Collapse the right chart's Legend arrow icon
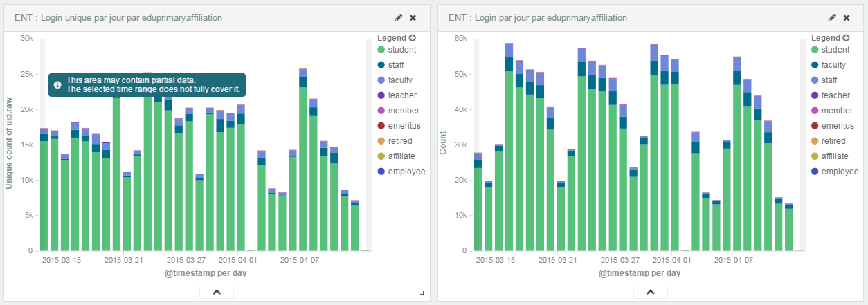This screenshot has height=305, width=868. pos(846,38)
